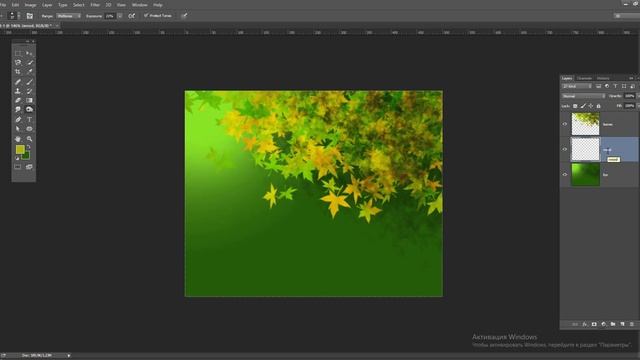Image resolution: width=640 pixels, height=360 pixels.
Task: Open the Image menu
Action: [31, 5]
